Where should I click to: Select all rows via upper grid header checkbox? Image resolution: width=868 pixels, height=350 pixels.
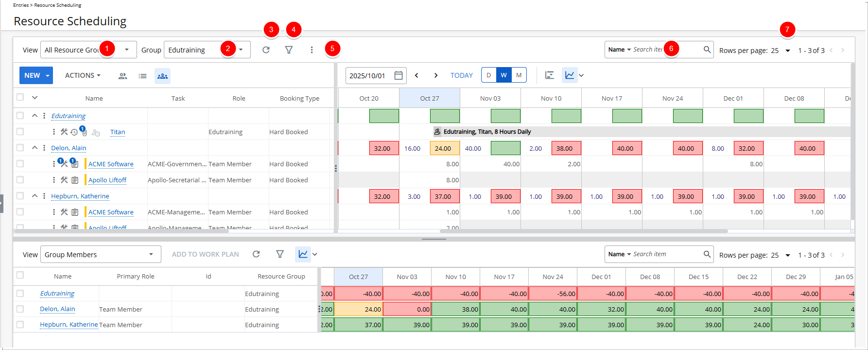pyautogui.click(x=20, y=97)
